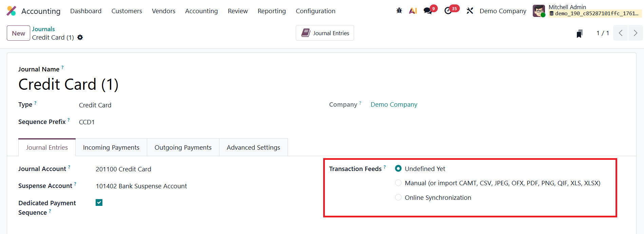The height and width of the screenshot is (234, 644).
Task: Open the Advanced Settings tab
Action: click(253, 148)
